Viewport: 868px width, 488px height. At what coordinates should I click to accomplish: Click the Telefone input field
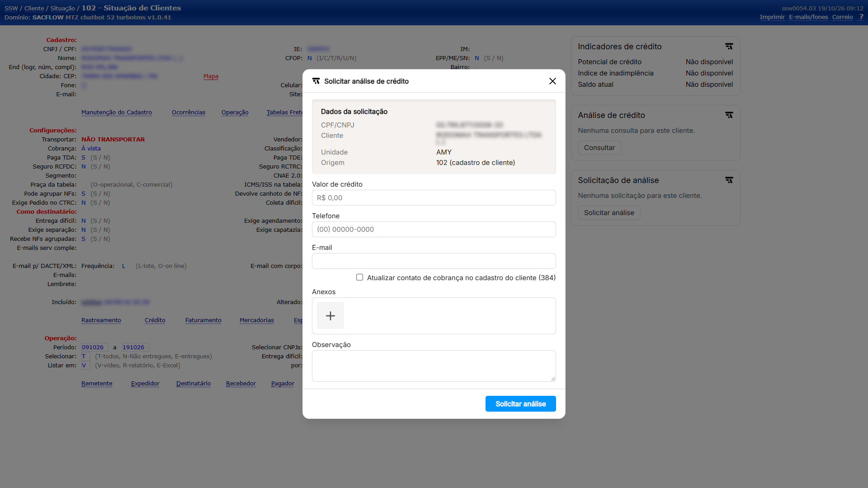(x=434, y=230)
